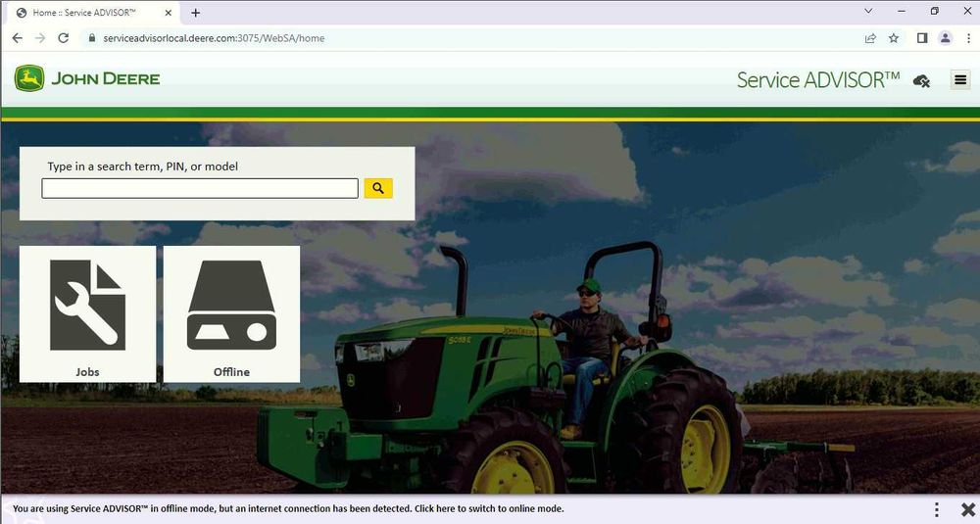The image size is (980, 524).
Task: Select the Home :: Service ADVISOR tab
Action: [x=94, y=13]
